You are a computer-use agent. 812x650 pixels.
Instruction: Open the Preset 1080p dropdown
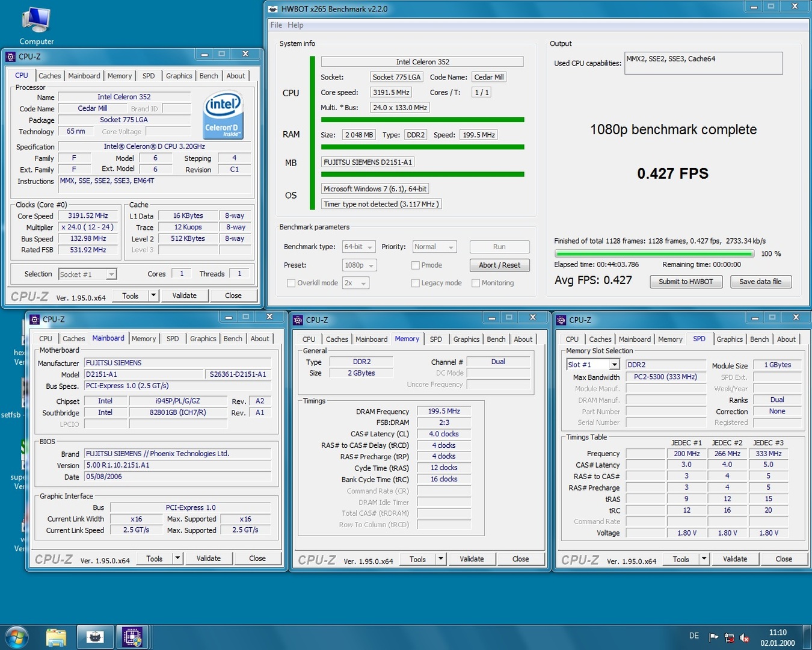359,265
